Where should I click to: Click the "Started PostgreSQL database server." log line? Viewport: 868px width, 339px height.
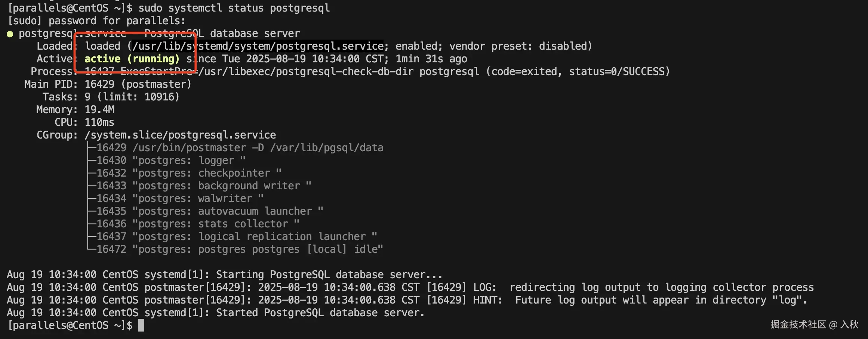[320, 313]
